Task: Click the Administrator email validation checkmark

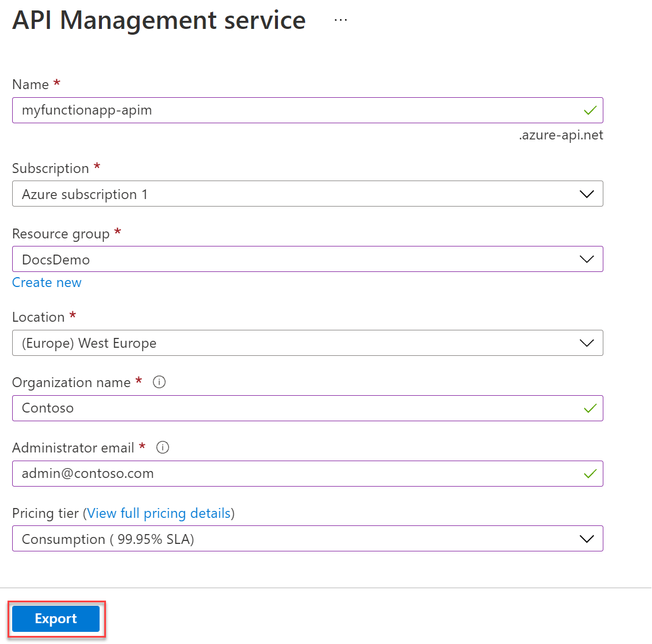Action: [590, 474]
